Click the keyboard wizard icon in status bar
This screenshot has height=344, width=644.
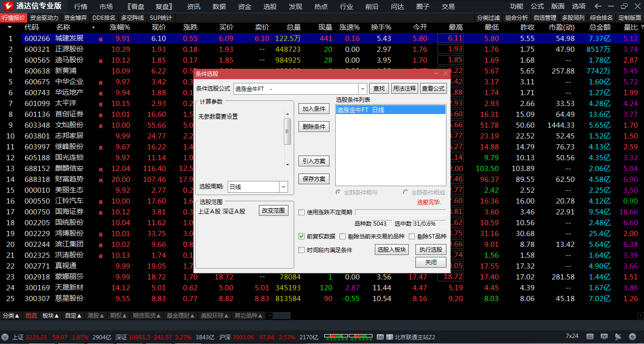click(x=590, y=336)
